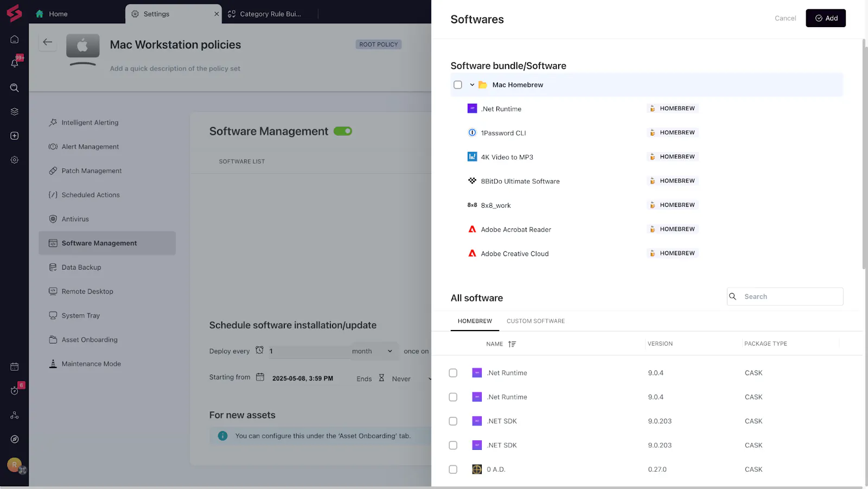Check the Mac Homebrew bundle checkbox
This screenshot has height=489, width=868.
458,85
